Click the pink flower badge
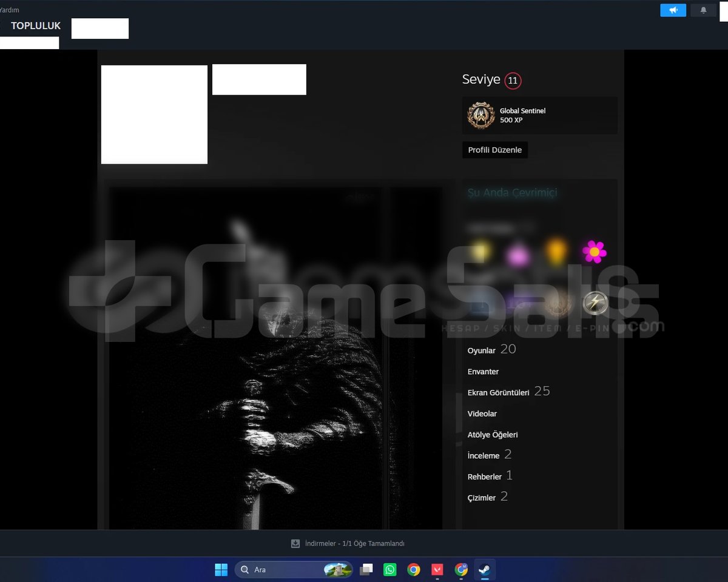Screen dimensions: 728x582 click(x=594, y=252)
